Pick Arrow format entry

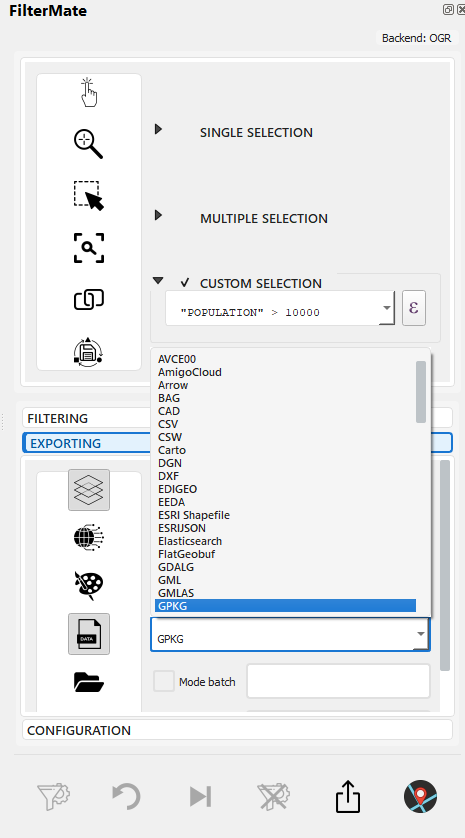(x=285, y=385)
